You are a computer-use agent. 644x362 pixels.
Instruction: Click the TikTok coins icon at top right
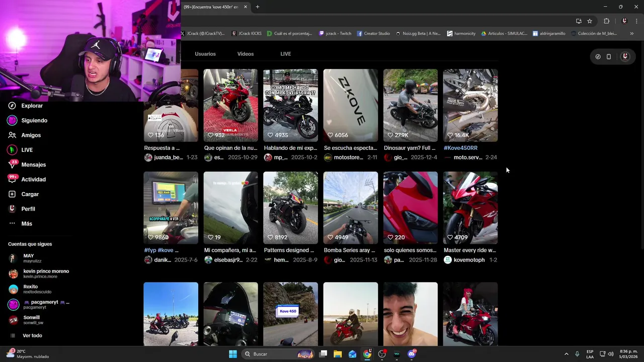(598, 57)
